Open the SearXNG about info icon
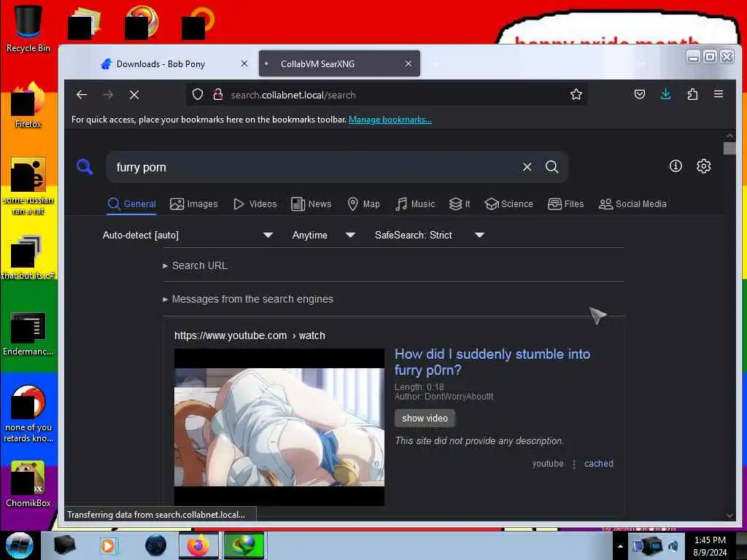This screenshot has width=747, height=560. [676, 166]
